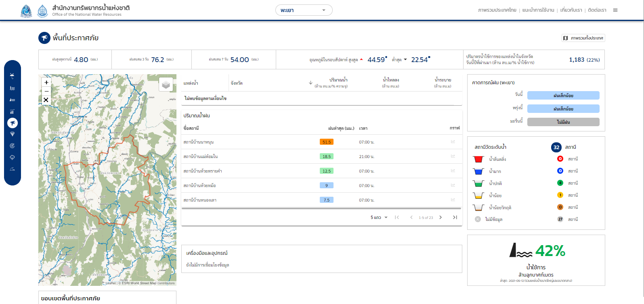
Task: Click the blue น้ำมาก level icon
Action: (x=478, y=171)
